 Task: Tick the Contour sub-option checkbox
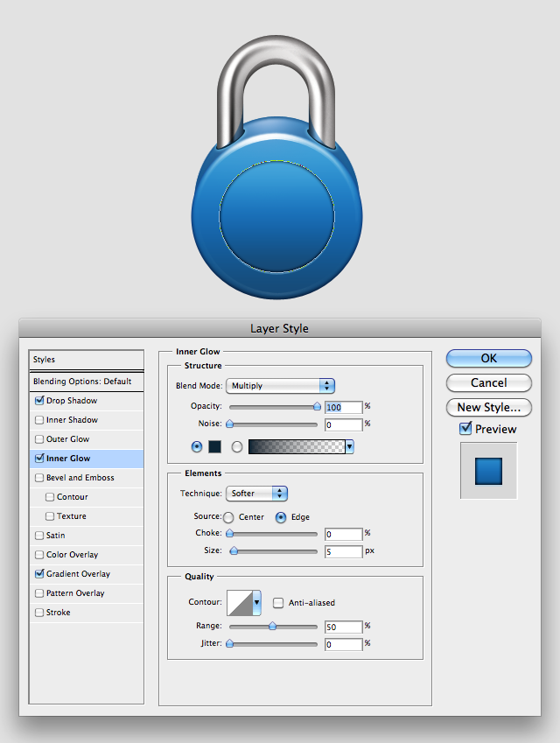pos(50,497)
